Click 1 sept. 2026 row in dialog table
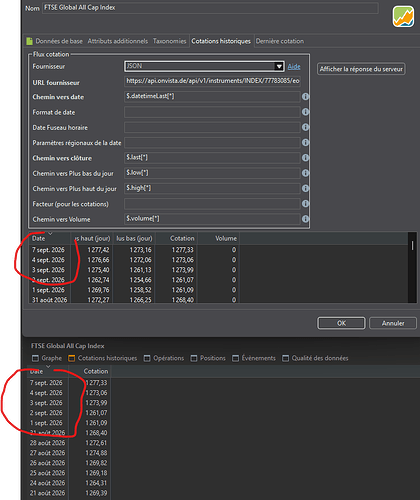This screenshot has width=420, height=500. click(x=48, y=290)
